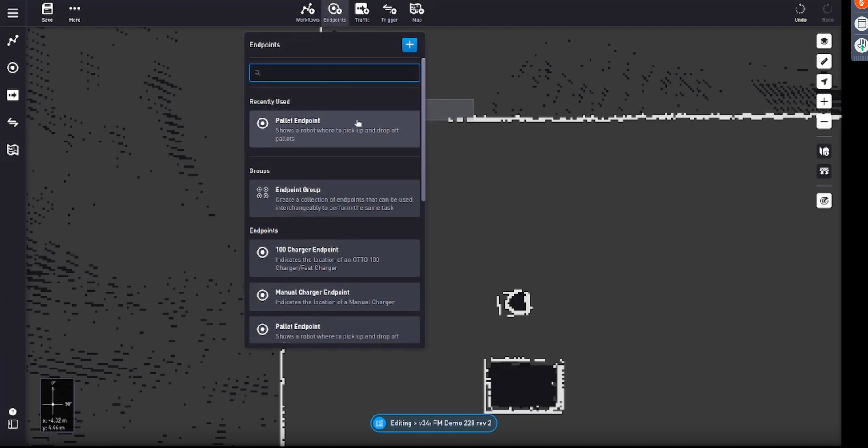Image resolution: width=868 pixels, height=448 pixels.
Task: Choose Manual Charger Endpoint item
Action: (x=335, y=297)
